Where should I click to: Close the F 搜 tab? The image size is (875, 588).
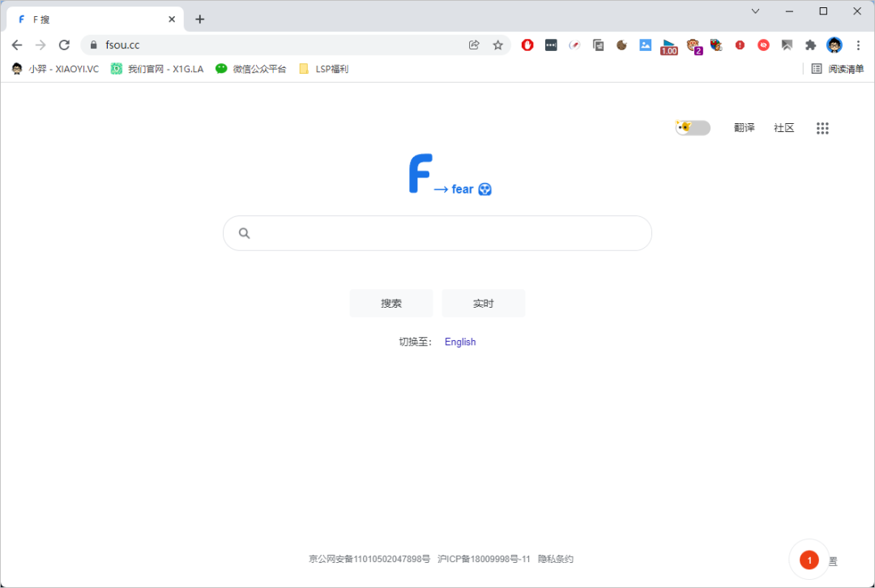click(x=172, y=19)
